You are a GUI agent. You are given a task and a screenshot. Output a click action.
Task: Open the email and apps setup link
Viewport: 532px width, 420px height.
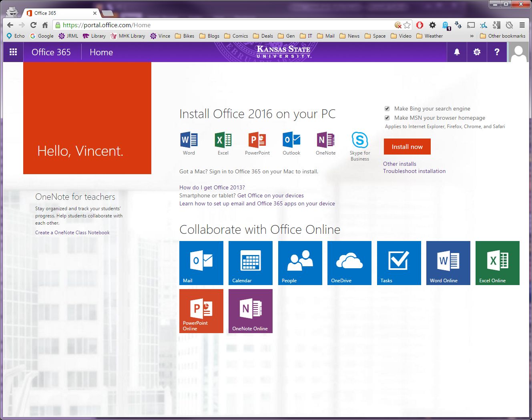257,203
